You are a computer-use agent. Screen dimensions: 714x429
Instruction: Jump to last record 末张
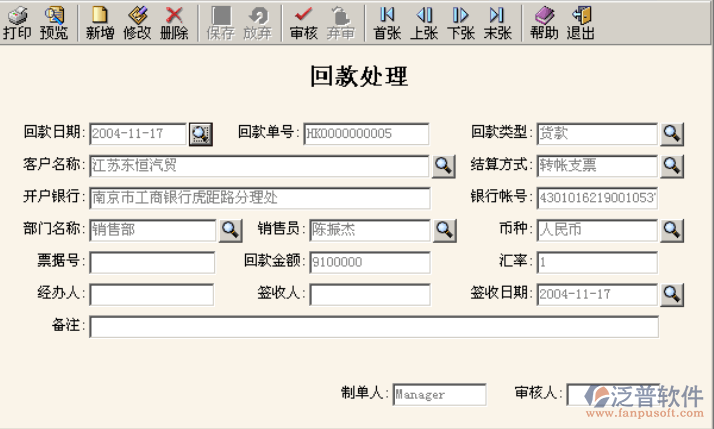498,23
